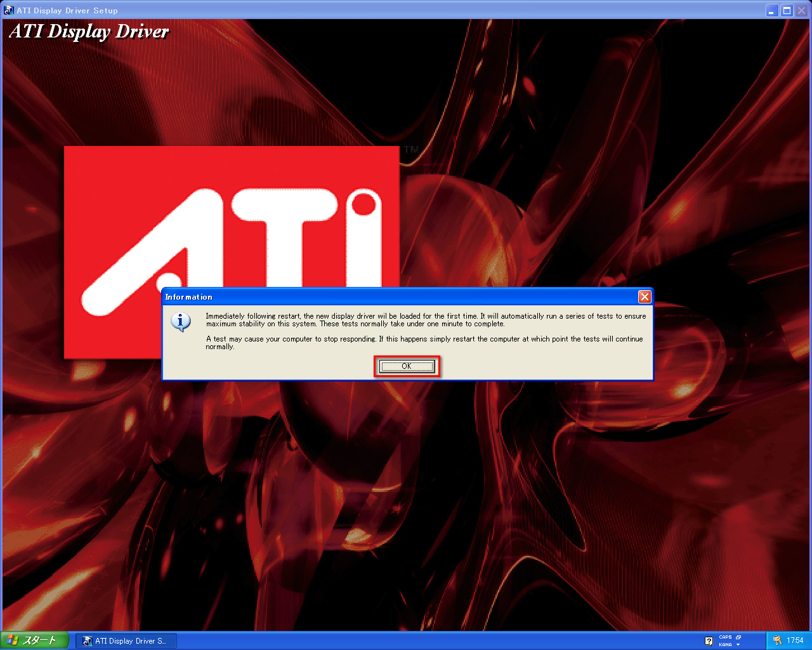This screenshot has width=812, height=650.
Task: Open the language bar options dropdown arrow
Action: (738, 645)
